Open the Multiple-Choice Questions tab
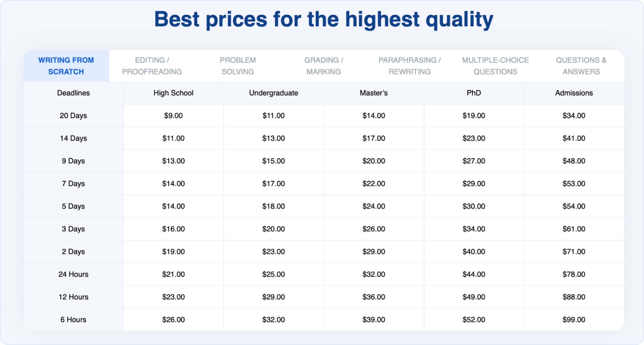644x345 pixels. click(495, 66)
